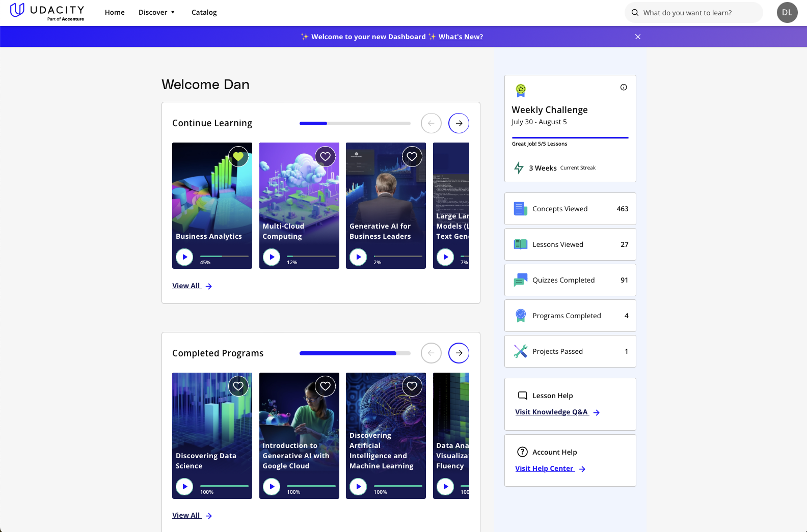Resume Generative AI for Business Leaders

click(x=358, y=257)
